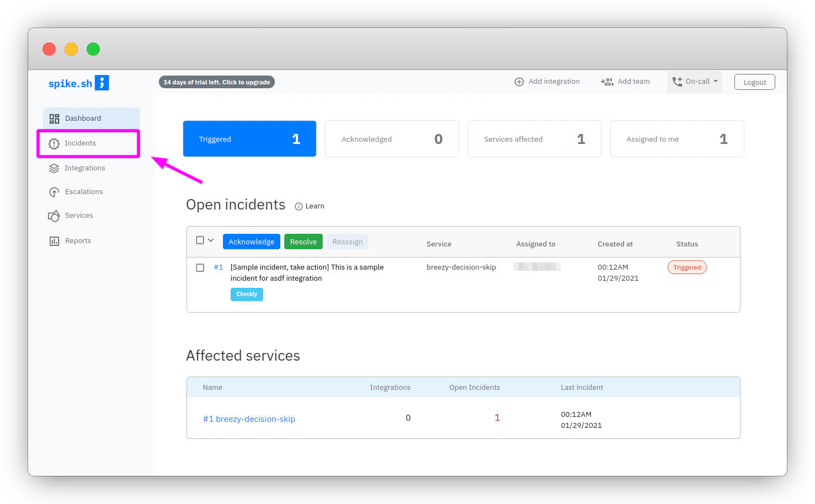Viewport: 815px width, 504px height.
Task: Select the Acknowledged count card
Action: point(392,139)
